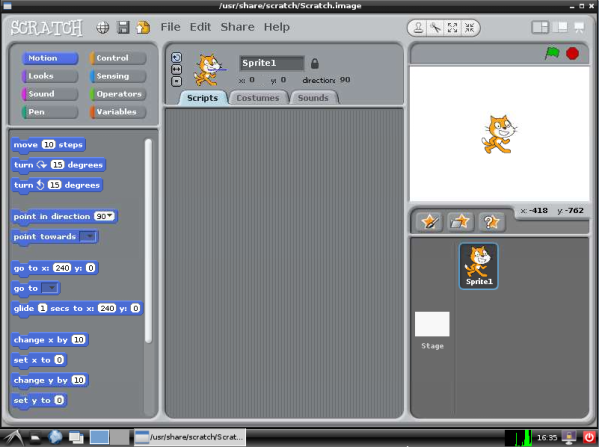
Task: Switch to full stage view mode
Action: pos(560,27)
